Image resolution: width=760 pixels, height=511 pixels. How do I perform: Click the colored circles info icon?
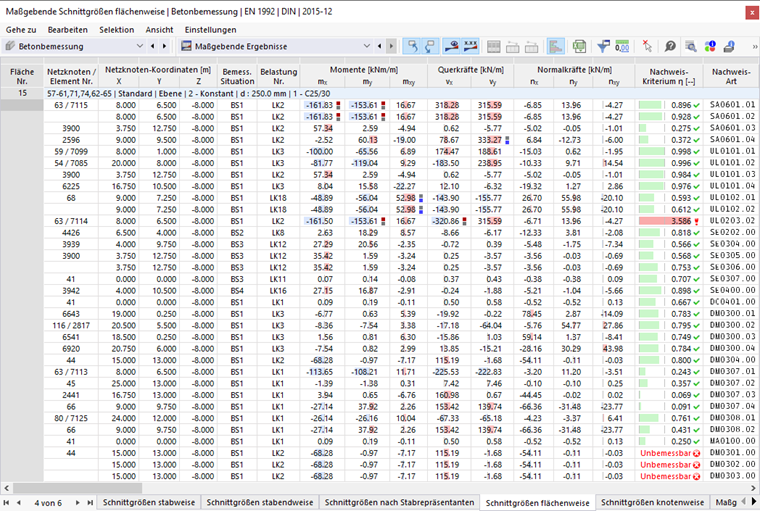click(710, 47)
